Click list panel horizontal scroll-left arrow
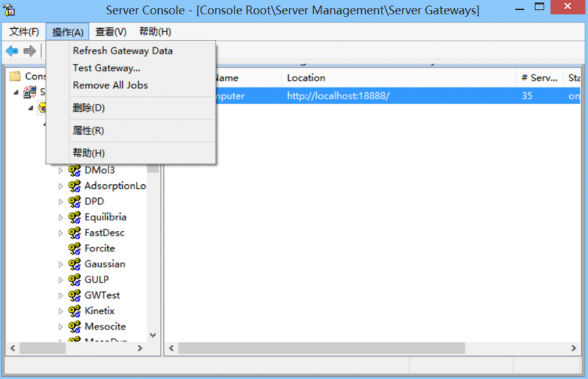 point(171,348)
